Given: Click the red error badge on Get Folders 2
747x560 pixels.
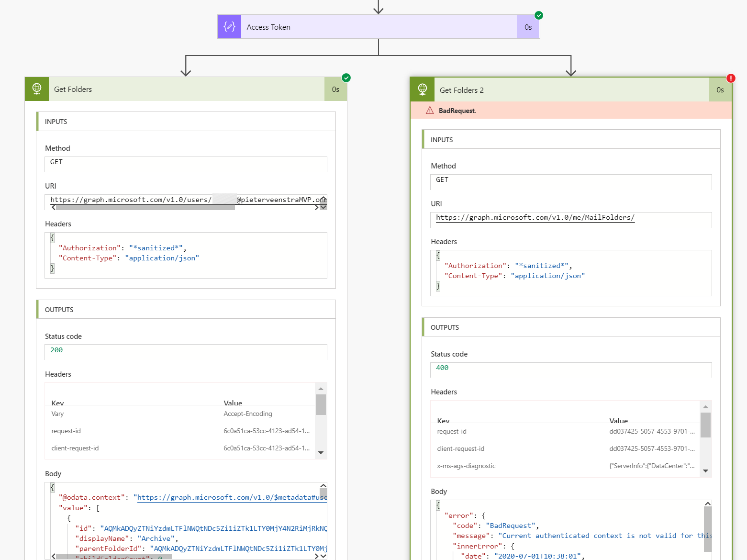Looking at the screenshot, I should pyautogui.click(x=731, y=78).
